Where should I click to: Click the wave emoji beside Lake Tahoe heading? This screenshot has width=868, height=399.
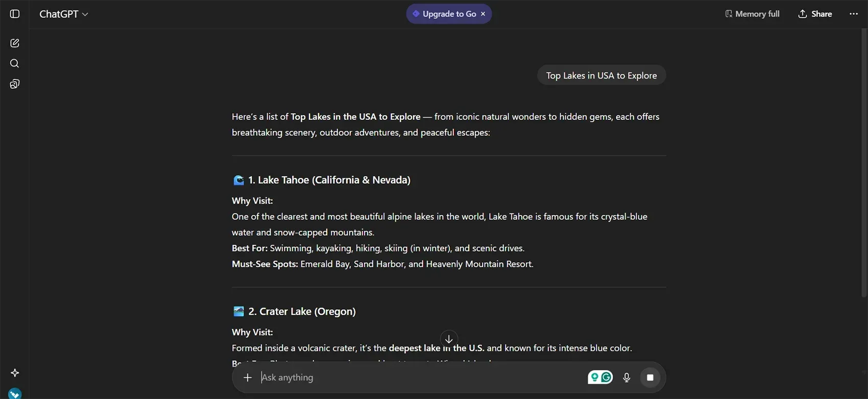pos(238,180)
